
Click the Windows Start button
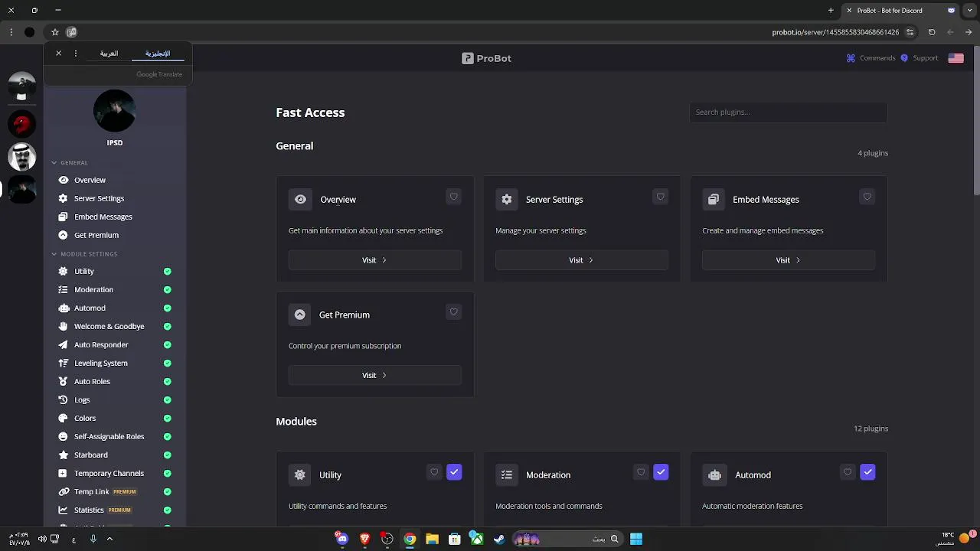[636, 539]
